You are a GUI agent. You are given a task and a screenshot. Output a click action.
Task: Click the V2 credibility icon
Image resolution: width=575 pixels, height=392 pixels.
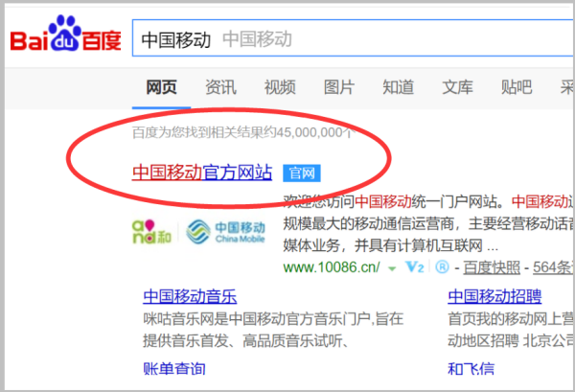click(x=415, y=267)
